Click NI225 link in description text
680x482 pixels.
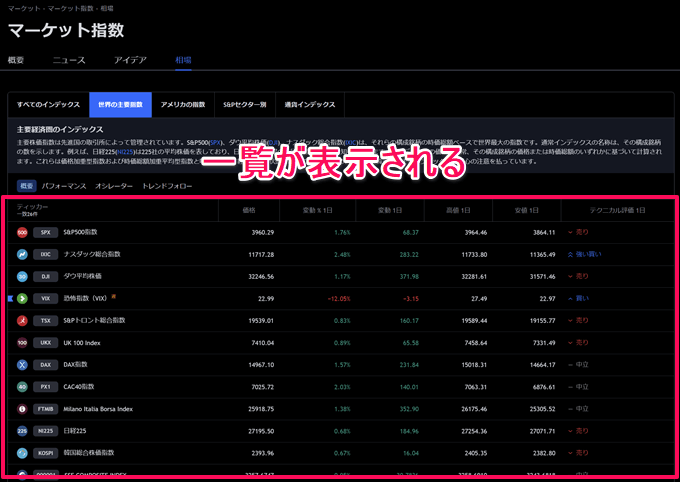[125, 152]
